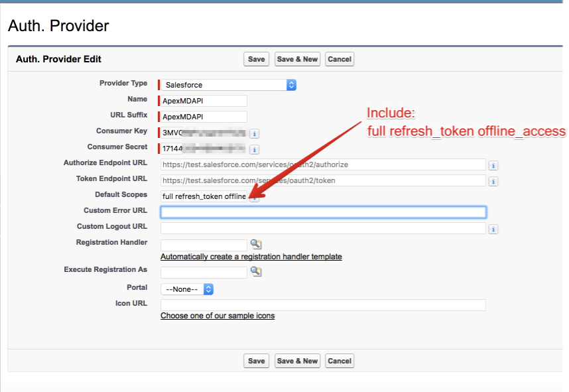This screenshot has width=569, height=392.
Task: Click the Auth. Provider Edit heading
Action: [58, 59]
